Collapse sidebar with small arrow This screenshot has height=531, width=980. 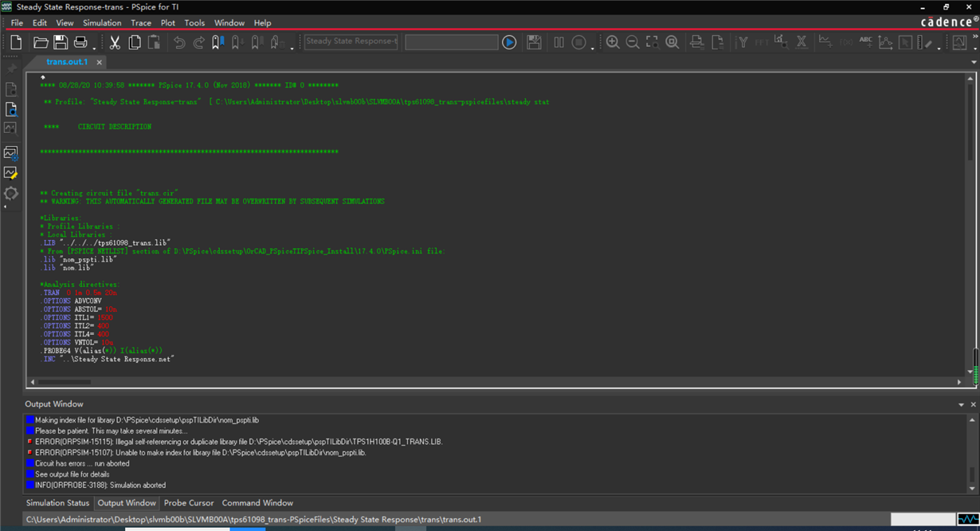click(x=6, y=207)
